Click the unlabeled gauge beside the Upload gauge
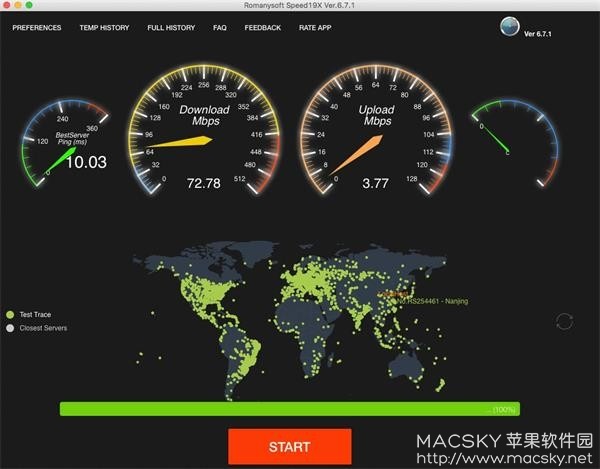This screenshot has width=600, height=469. (515, 143)
